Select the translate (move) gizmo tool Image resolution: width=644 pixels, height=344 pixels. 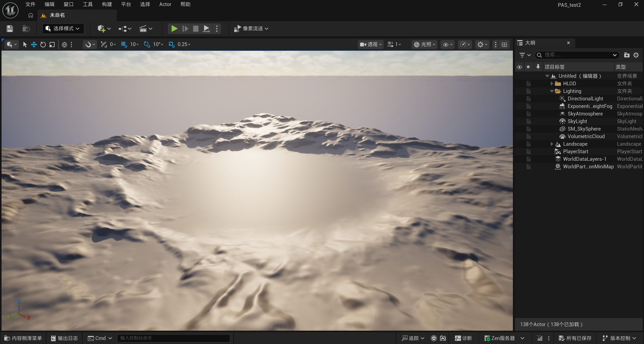(x=34, y=45)
